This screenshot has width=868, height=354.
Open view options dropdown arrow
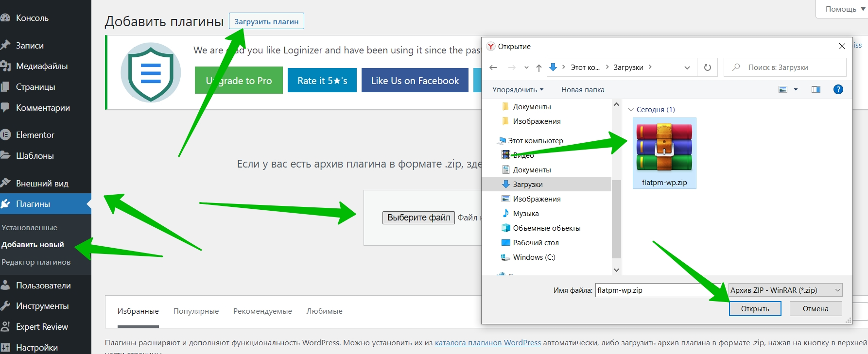796,89
